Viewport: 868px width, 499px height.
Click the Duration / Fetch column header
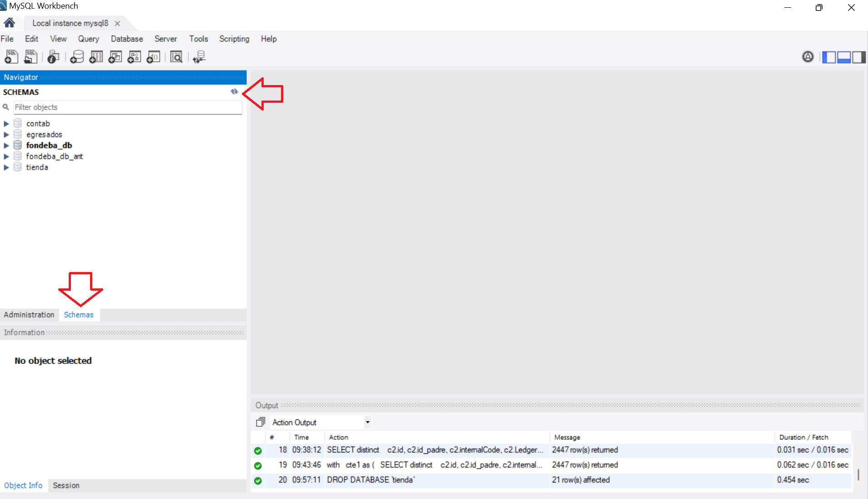click(x=813, y=437)
